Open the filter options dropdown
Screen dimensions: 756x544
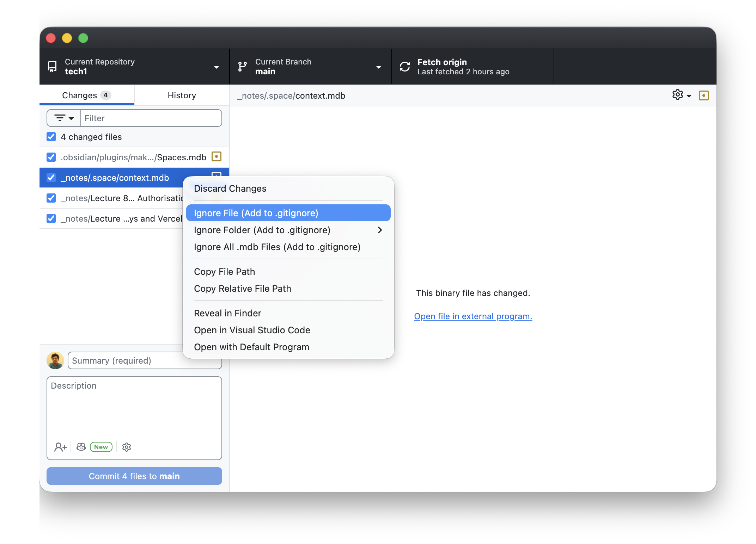pyautogui.click(x=64, y=118)
